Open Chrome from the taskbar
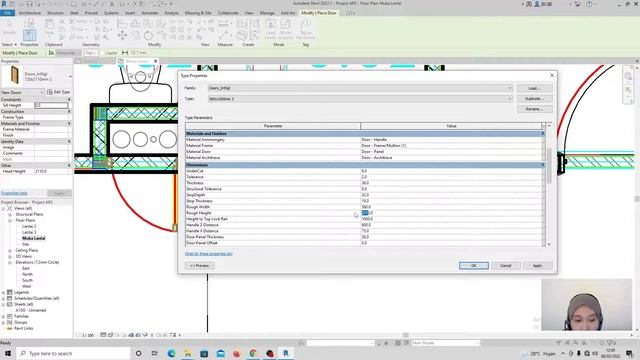The image size is (640, 360). click(x=253, y=353)
